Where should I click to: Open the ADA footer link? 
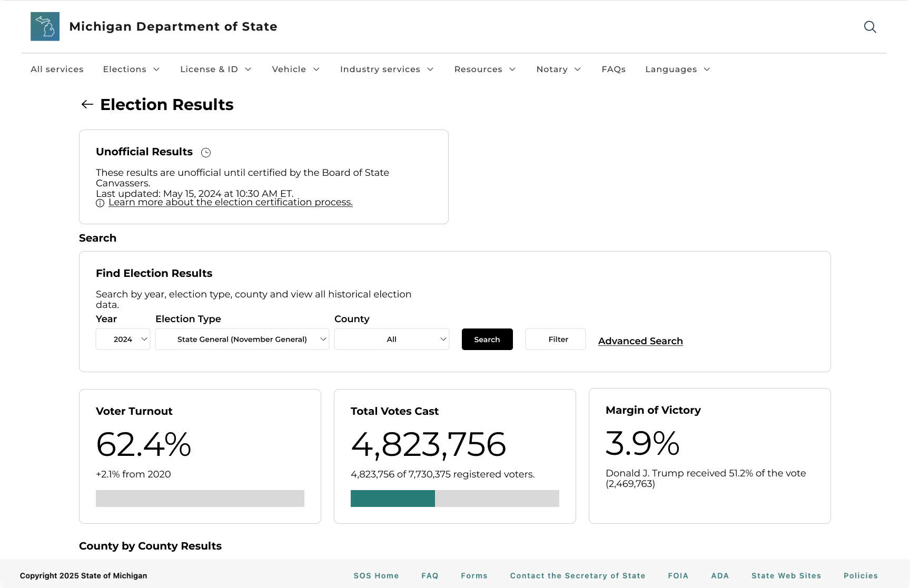[720, 576]
